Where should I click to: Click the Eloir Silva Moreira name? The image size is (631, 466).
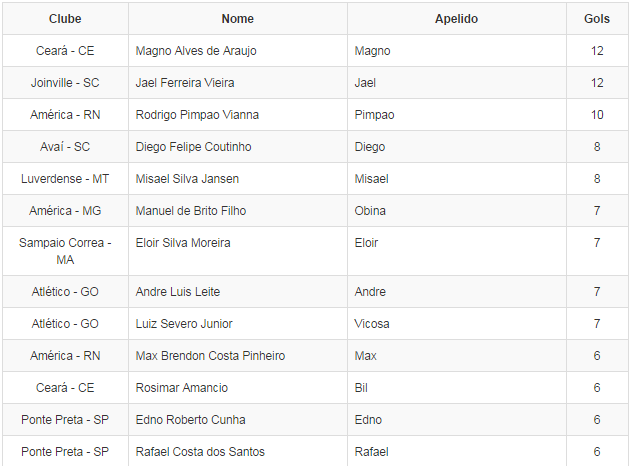(183, 243)
